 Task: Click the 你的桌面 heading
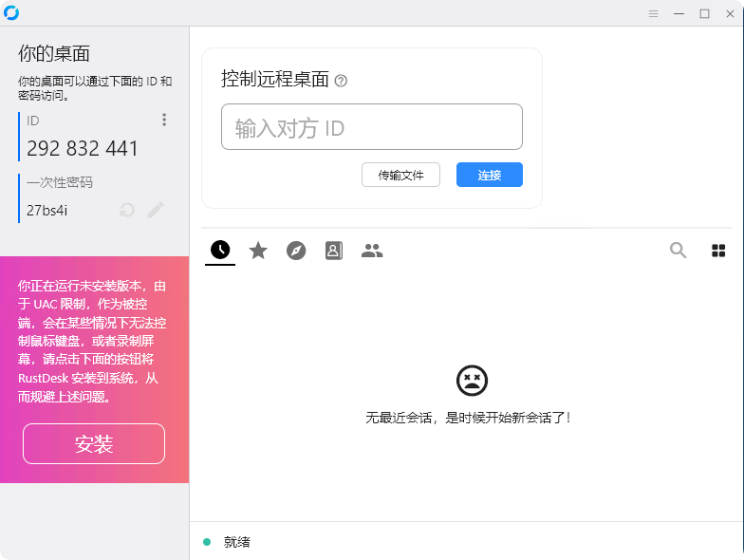[x=54, y=53]
